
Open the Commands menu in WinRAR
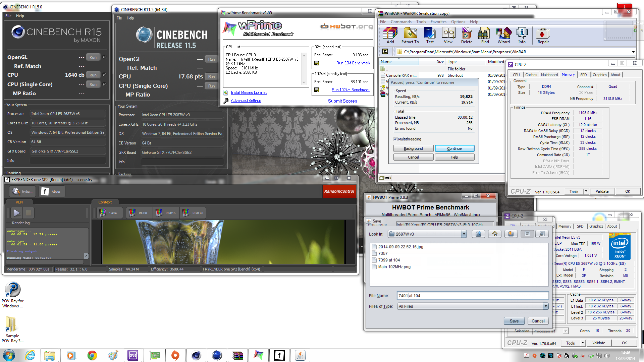coord(401,22)
